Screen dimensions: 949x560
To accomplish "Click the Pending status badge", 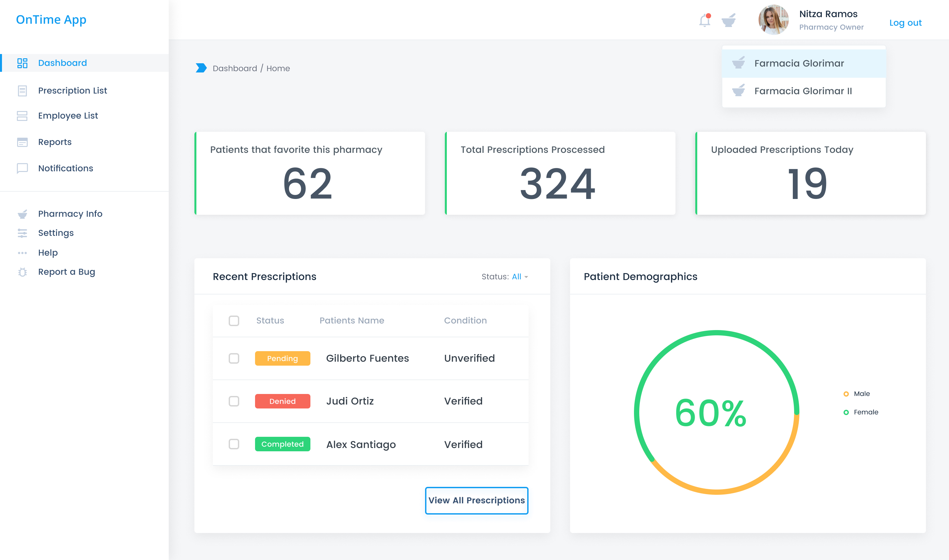I will point(282,358).
